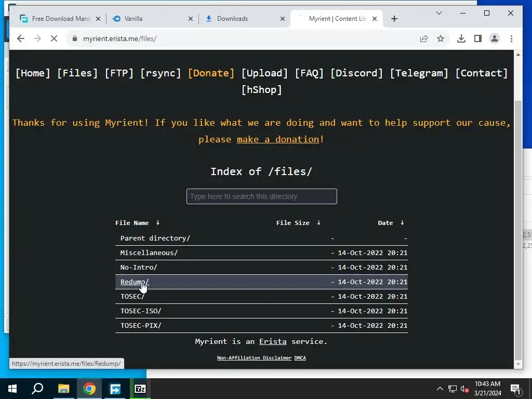532x399 pixels.
Task: Open the Miscellaneous/ folder
Action: click(x=149, y=253)
